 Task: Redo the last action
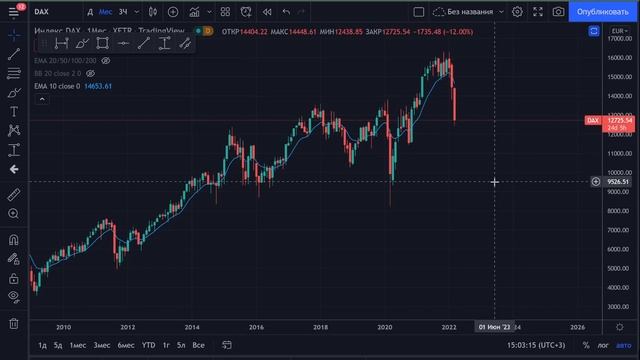(301, 12)
